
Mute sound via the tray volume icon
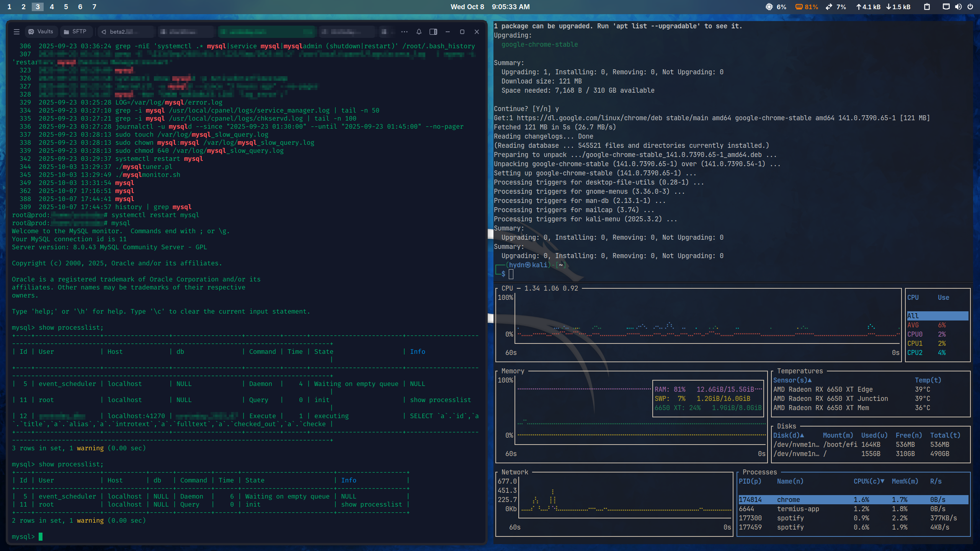click(x=958, y=7)
